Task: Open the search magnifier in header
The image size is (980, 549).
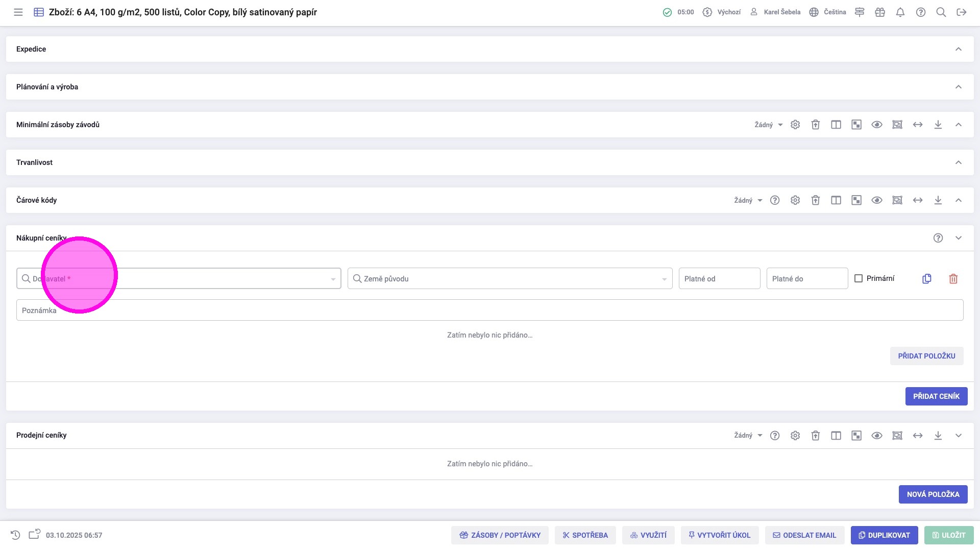Action: tap(941, 12)
